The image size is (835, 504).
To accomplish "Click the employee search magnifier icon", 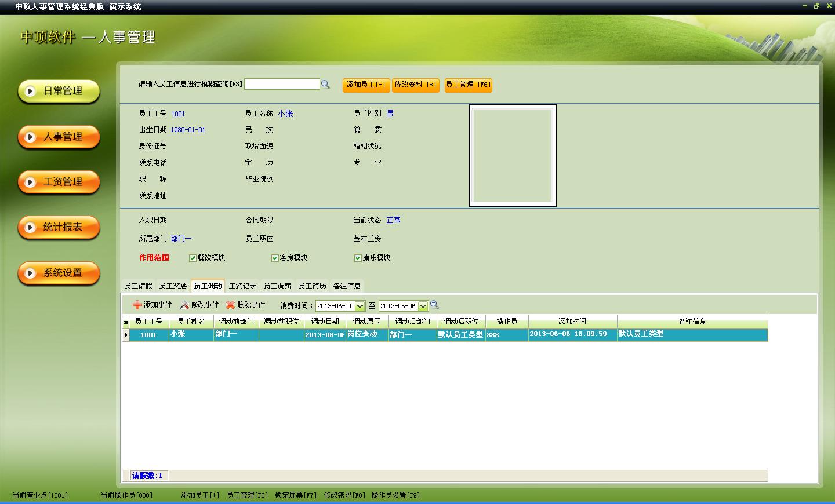I will click(325, 85).
